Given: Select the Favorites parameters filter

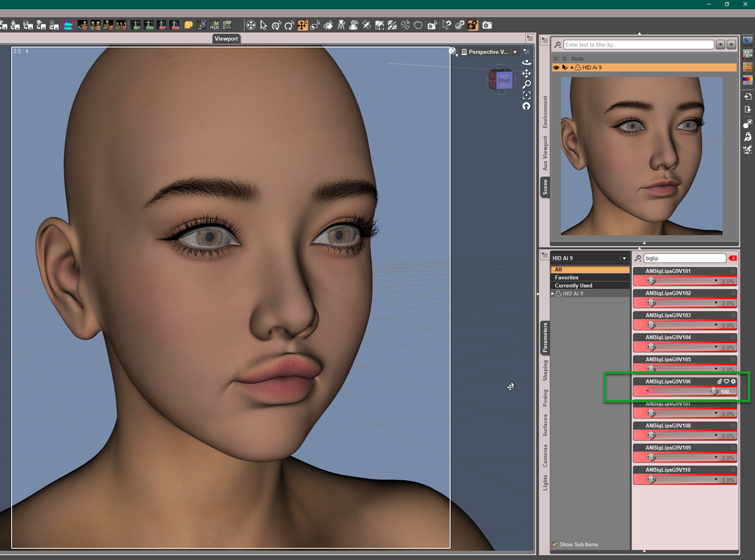Looking at the screenshot, I should (x=590, y=278).
